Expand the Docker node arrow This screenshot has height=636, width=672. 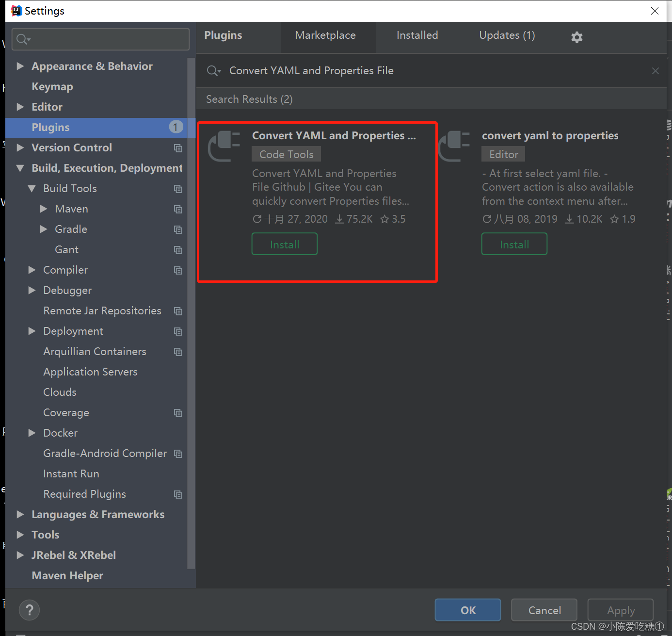32,433
